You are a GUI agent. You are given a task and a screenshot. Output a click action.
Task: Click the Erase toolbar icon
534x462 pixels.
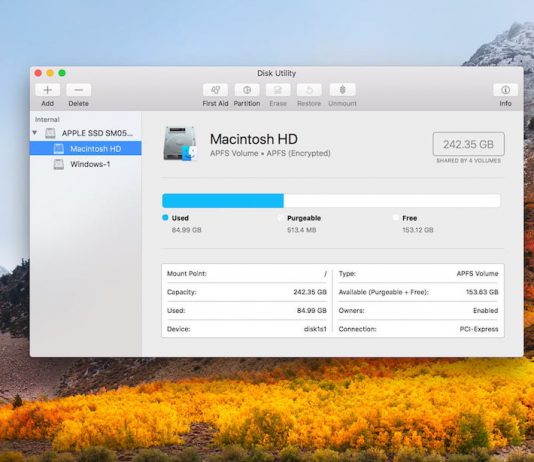click(278, 90)
